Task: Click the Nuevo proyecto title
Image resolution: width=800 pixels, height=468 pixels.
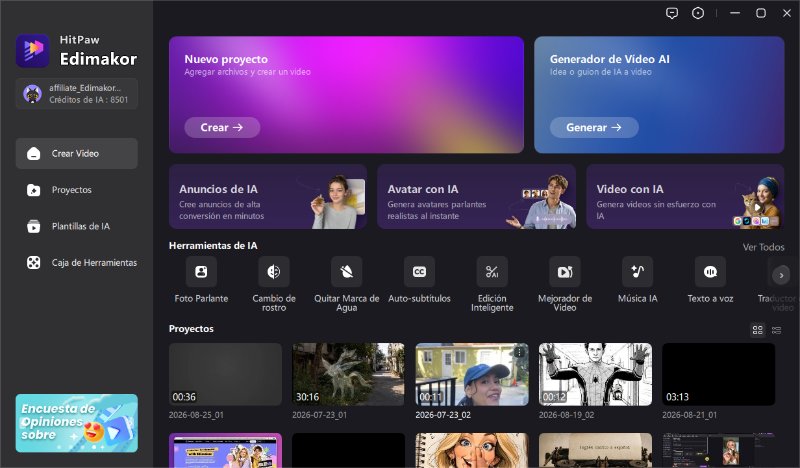Action: click(x=226, y=59)
